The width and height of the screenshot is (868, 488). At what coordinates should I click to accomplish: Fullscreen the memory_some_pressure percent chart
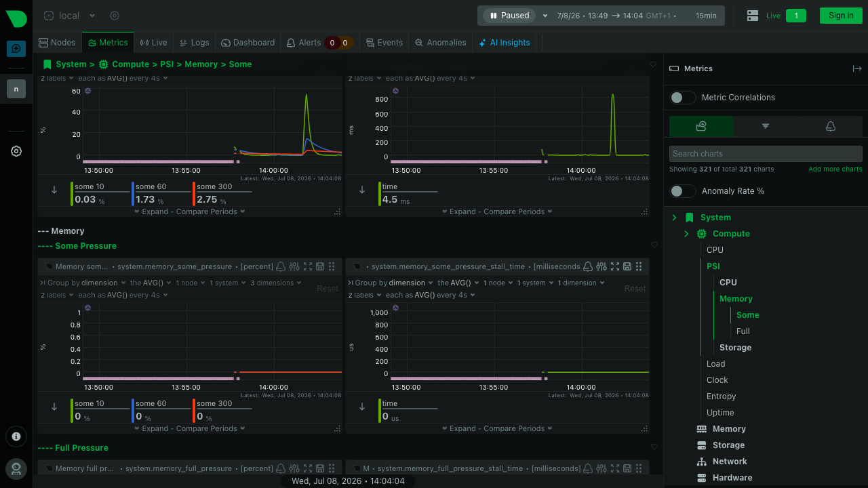pyautogui.click(x=308, y=266)
